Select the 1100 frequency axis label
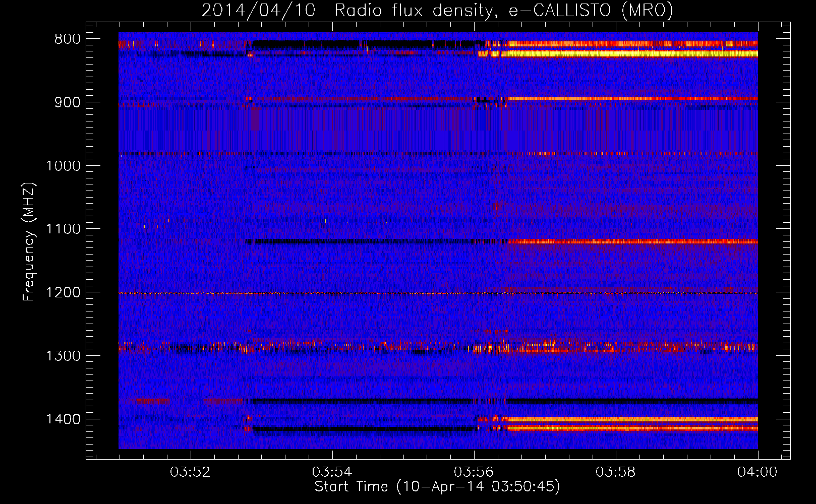This screenshot has height=504, width=816. coord(63,229)
